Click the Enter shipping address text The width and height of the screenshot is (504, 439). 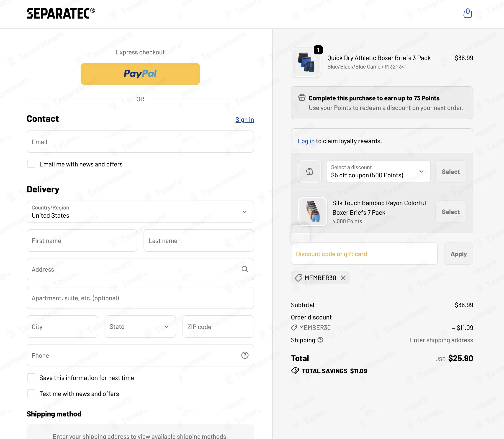pyautogui.click(x=441, y=340)
